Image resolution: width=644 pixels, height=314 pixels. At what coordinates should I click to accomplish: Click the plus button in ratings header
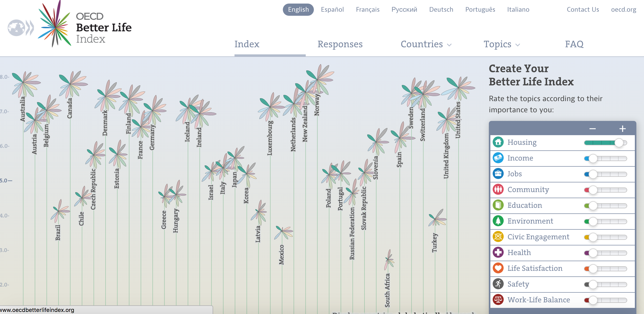click(622, 129)
